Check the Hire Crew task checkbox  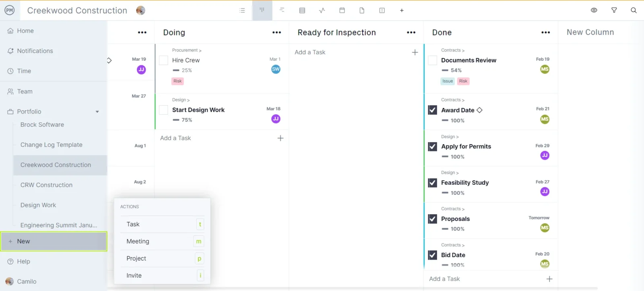(163, 60)
